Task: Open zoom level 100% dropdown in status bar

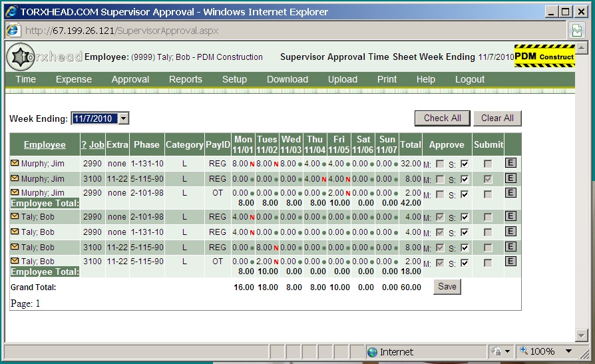Action: pyautogui.click(x=568, y=351)
